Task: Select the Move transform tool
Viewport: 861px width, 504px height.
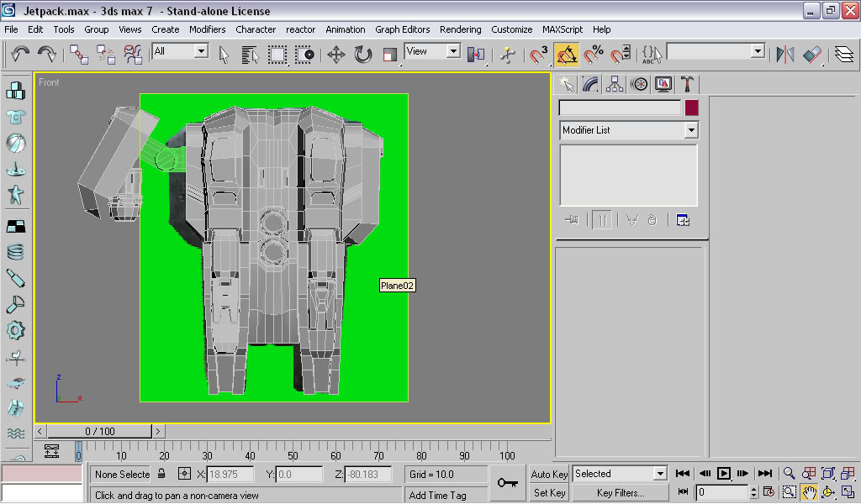Action: tap(335, 55)
